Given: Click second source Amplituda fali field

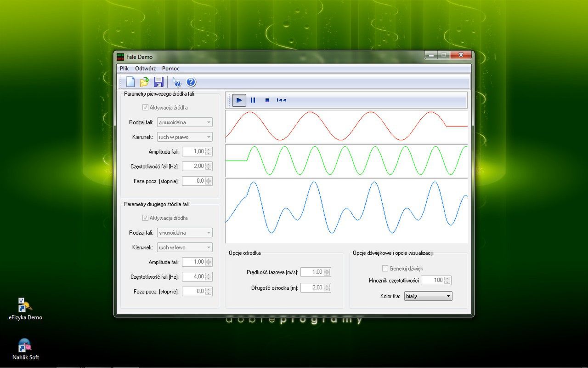Looking at the screenshot, I should click(x=193, y=262).
